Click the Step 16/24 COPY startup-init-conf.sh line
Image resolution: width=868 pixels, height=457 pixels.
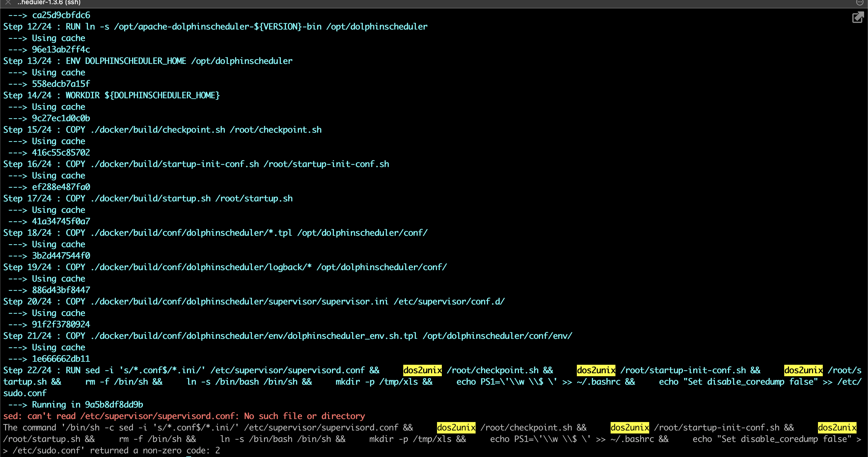click(196, 164)
